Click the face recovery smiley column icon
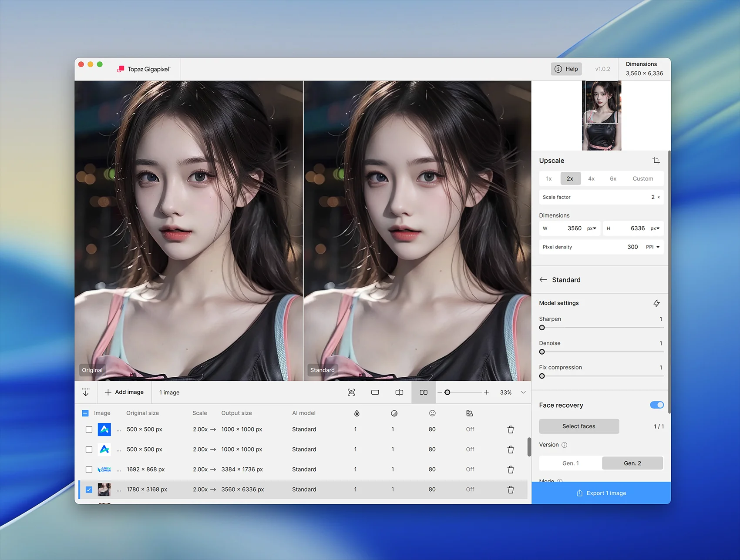Image resolution: width=740 pixels, height=560 pixels. coord(432,413)
